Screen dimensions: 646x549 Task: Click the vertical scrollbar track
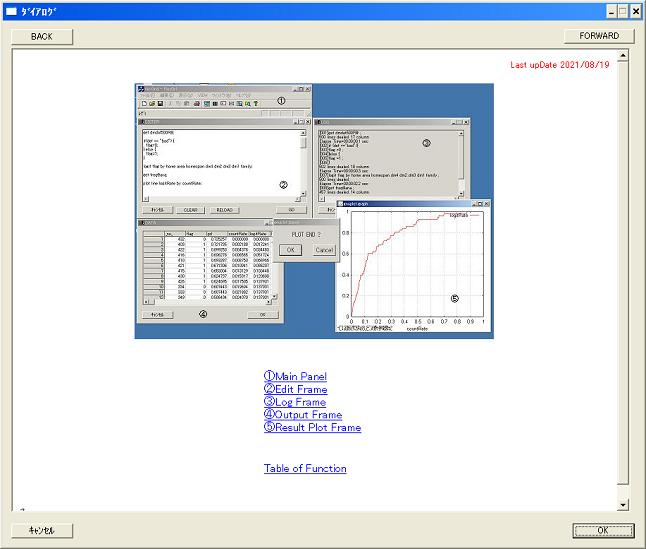pyautogui.click(x=624, y=280)
